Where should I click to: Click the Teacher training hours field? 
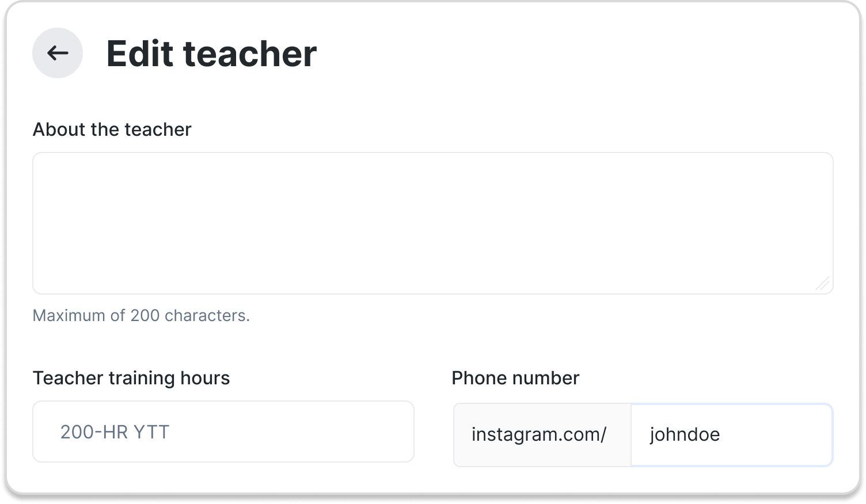223,432
